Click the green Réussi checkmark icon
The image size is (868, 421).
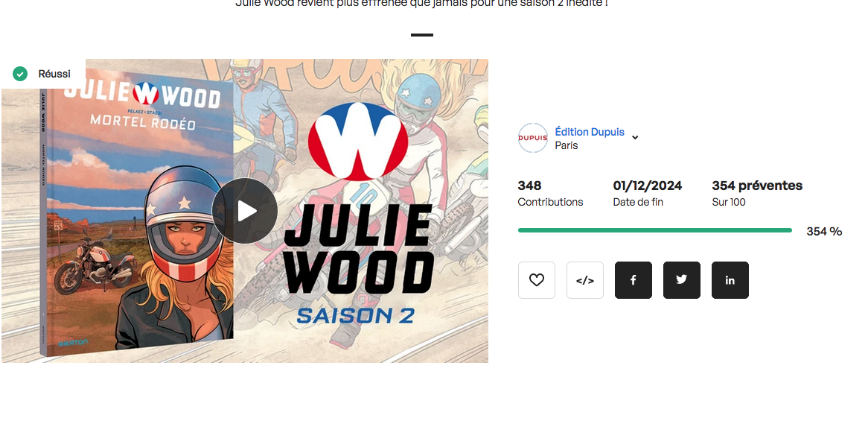[x=20, y=74]
